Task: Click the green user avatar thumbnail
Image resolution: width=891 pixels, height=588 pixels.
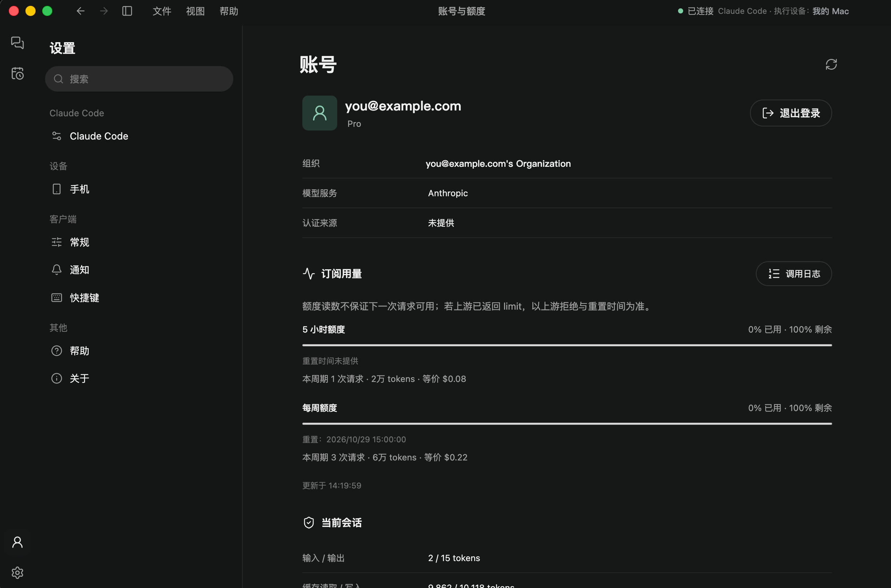Action: 319,113
